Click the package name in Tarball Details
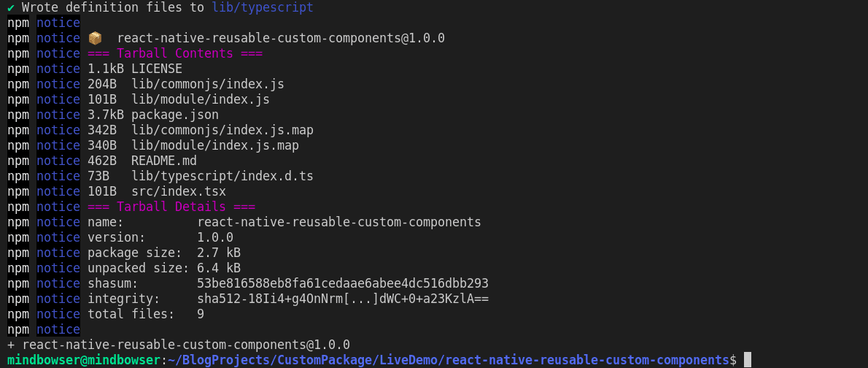The width and height of the screenshot is (868, 368). [338, 222]
